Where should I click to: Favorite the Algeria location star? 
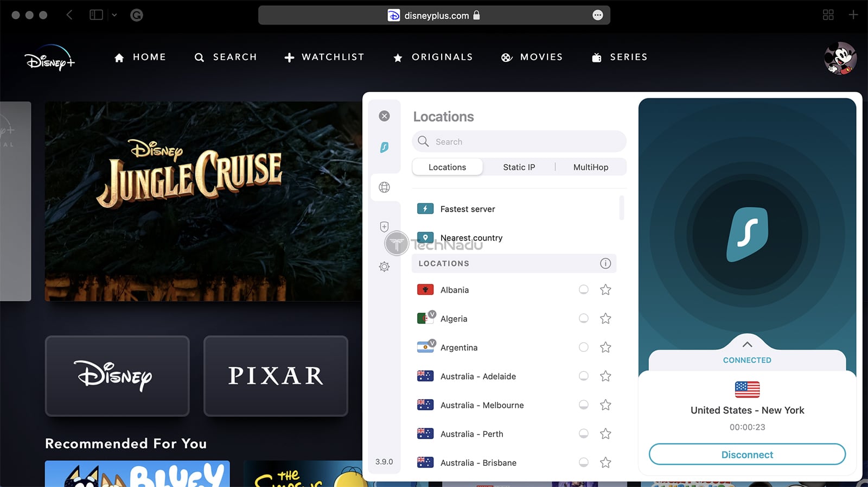coord(605,319)
